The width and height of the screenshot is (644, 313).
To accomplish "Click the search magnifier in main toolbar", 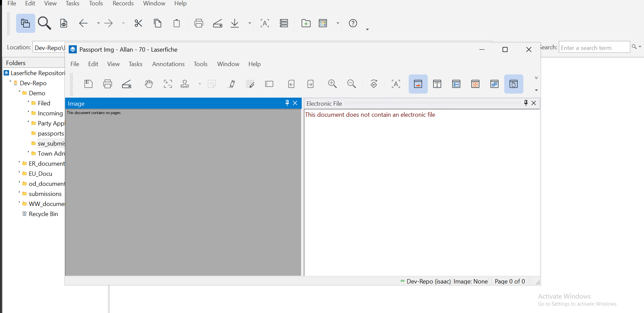I will click(45, 23).
